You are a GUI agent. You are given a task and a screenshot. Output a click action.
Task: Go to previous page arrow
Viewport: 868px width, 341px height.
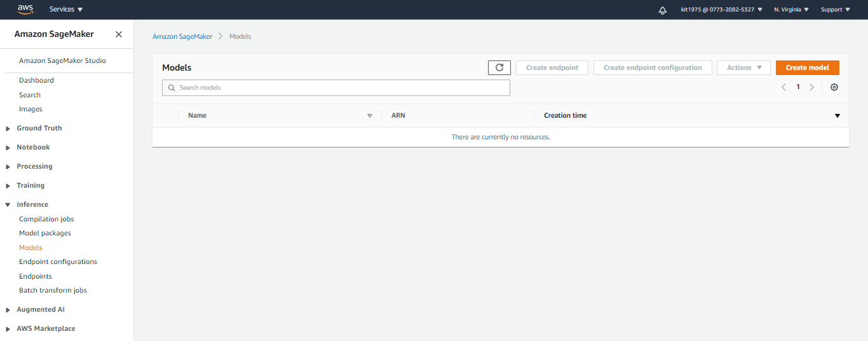pyautogui.click(x=784, y=87)
